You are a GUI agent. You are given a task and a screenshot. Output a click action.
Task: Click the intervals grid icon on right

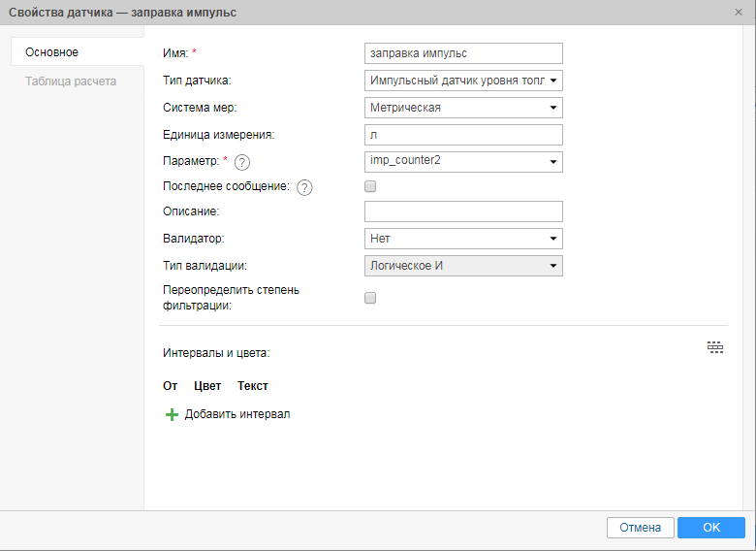click(715, 347)
